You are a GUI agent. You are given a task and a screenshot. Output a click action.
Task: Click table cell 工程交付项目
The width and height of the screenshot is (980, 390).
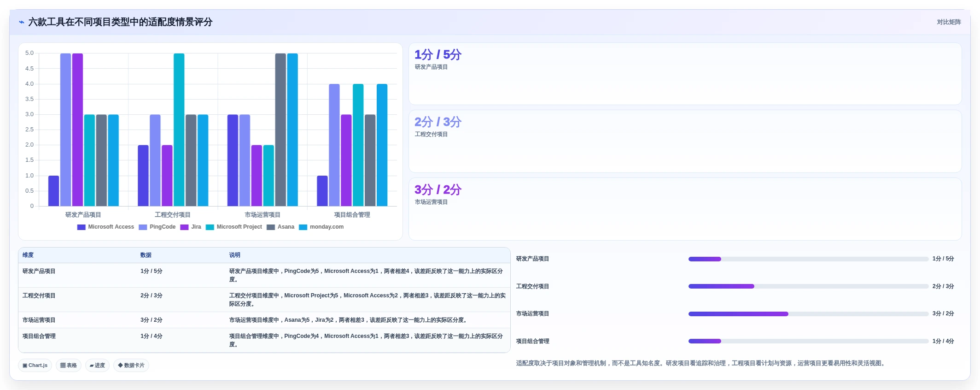39,296
